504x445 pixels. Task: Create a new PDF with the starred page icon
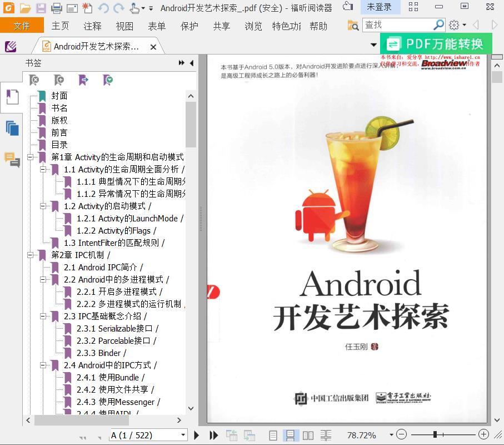click(x=87, y=8)
